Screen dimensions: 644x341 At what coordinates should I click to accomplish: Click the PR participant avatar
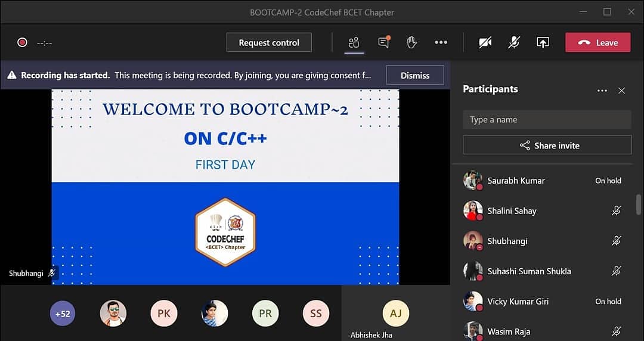(x=265, y=314)
